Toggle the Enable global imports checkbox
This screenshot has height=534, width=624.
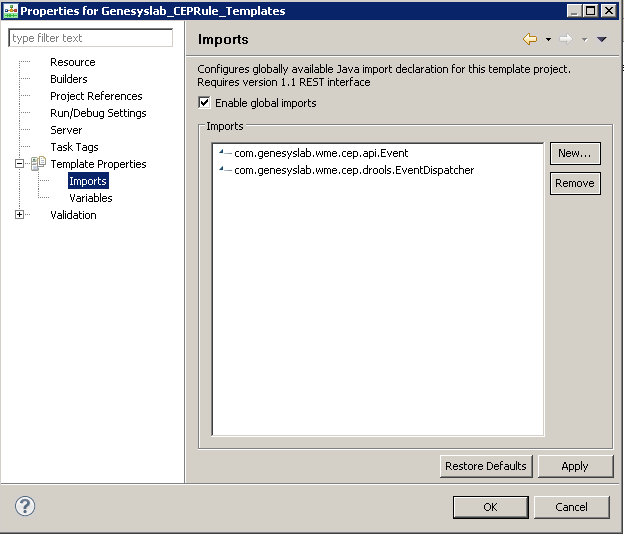tap(205, 103)
